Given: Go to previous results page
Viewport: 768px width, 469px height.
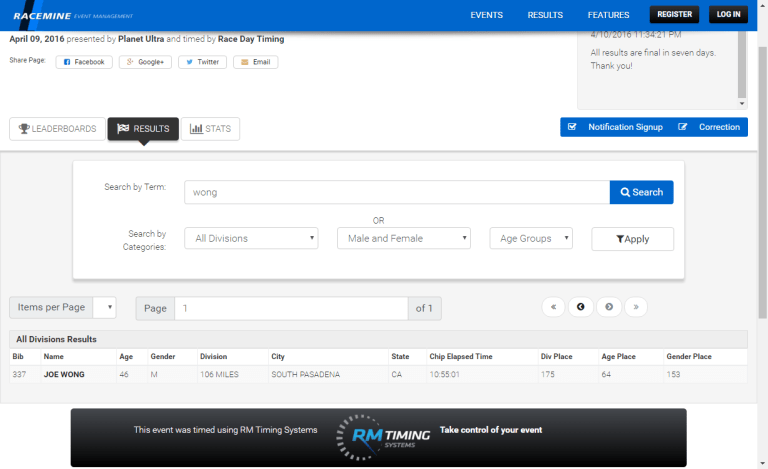Looking at the screenshot, I should (581, 307).
